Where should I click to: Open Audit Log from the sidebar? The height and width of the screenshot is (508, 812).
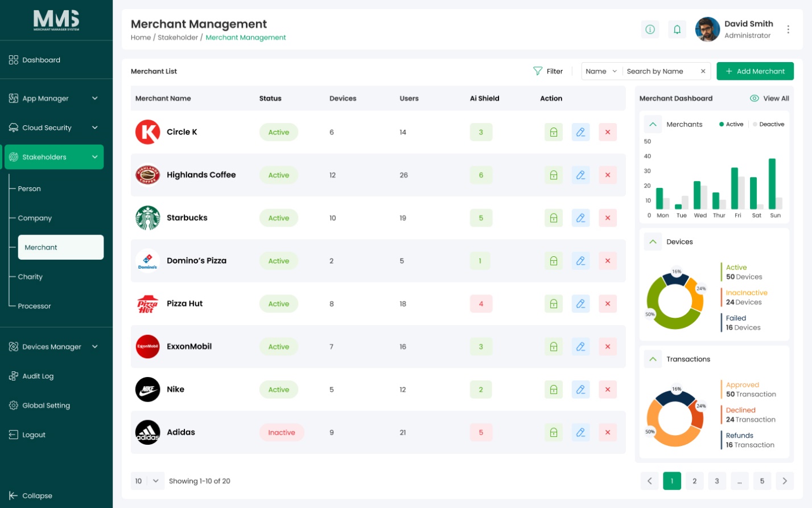coord(38,376)
